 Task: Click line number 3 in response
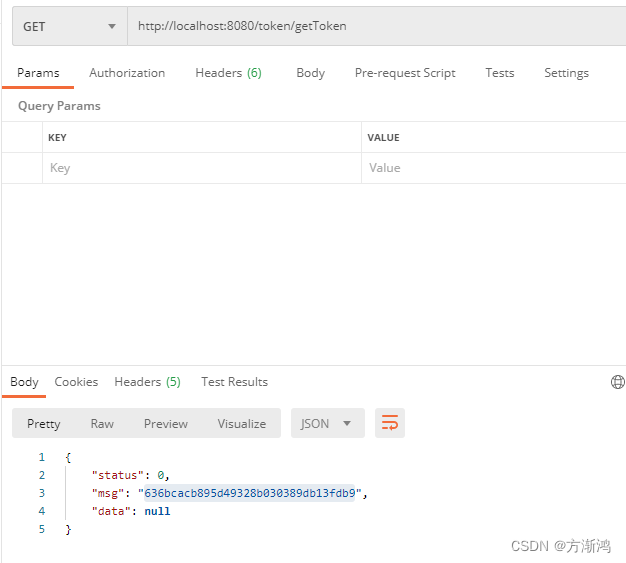42,494
